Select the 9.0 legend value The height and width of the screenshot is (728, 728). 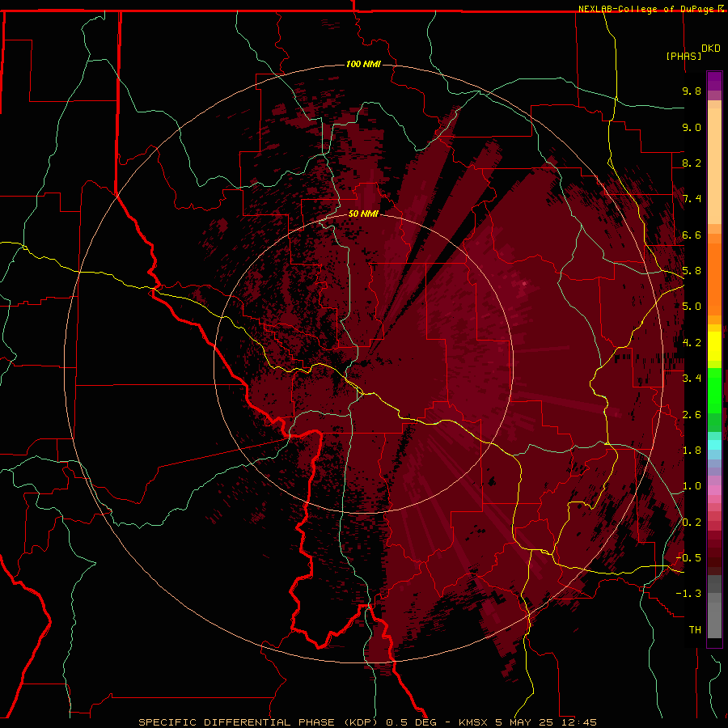(x=692, y=127)
